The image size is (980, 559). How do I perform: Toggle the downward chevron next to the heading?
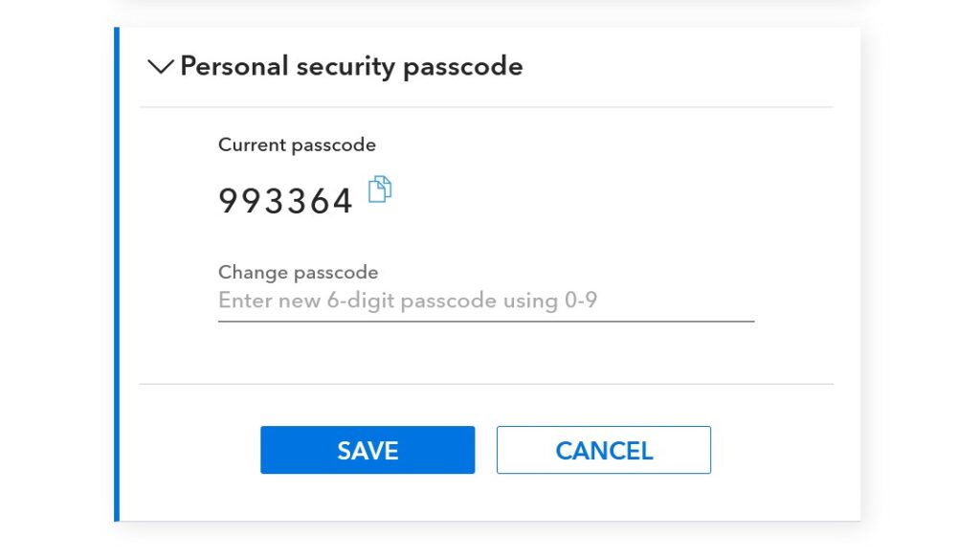pos(161,66)
